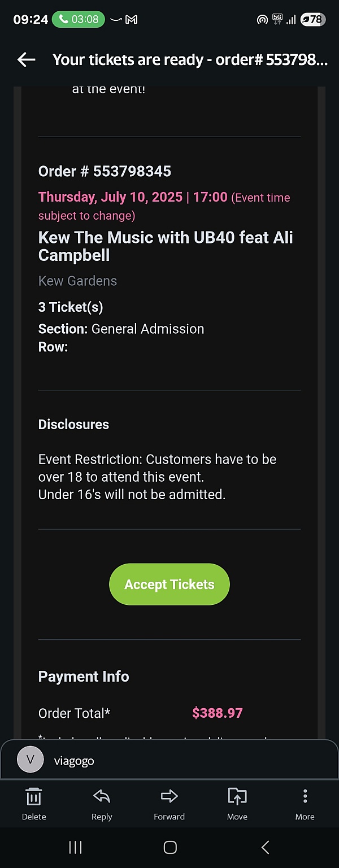Tap the Reply arrow icon
This screenshot has width=339, height=868.
click(x=102, y=797)
